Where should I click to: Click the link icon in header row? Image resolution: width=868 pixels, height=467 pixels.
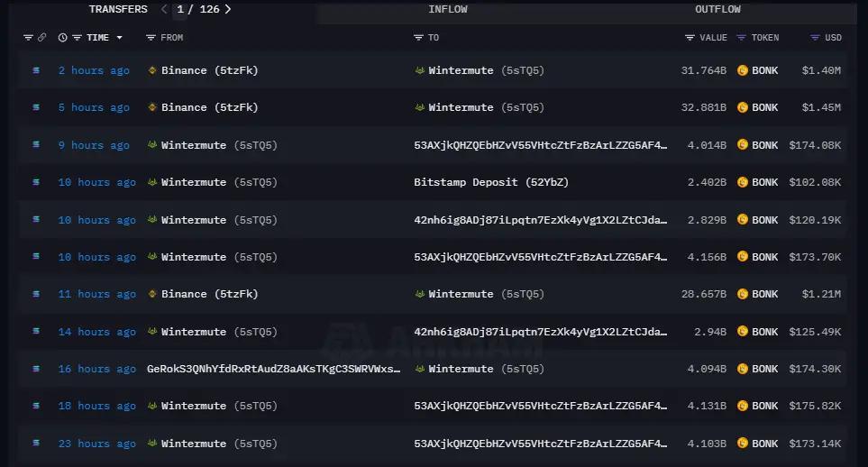click(41, 38)
